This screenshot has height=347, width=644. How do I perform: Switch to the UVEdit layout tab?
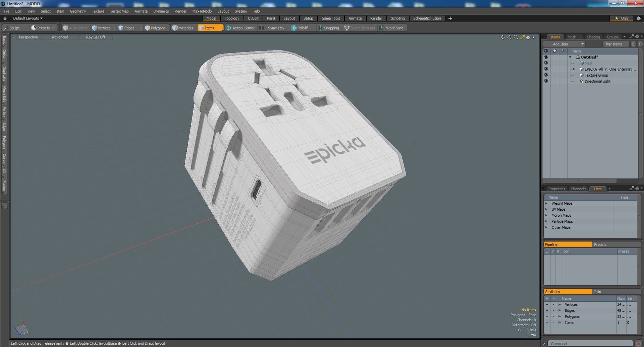click(x=253, y=18)
